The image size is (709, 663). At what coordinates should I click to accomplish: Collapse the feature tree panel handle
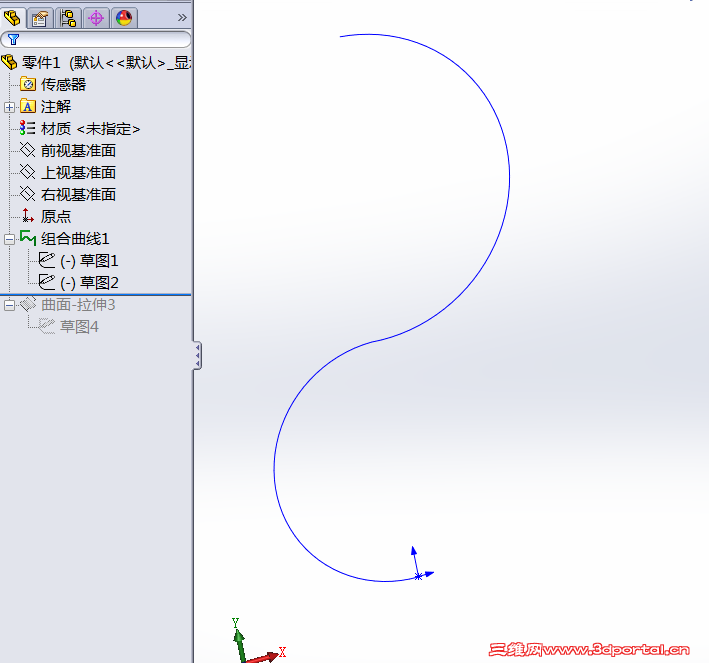click(x=197, y=355)
